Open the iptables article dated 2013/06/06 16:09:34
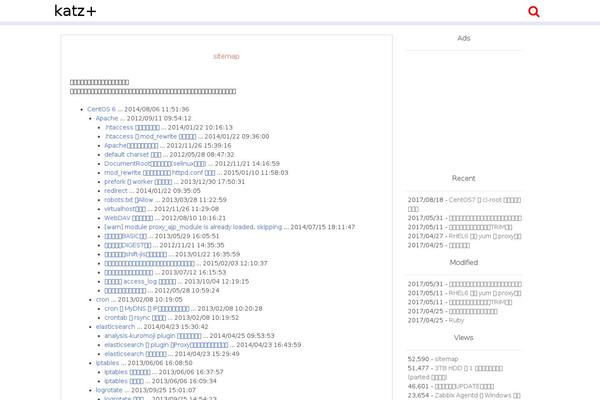Image resolution: width=600 pixels, height=400 pixels. [124, 381]
